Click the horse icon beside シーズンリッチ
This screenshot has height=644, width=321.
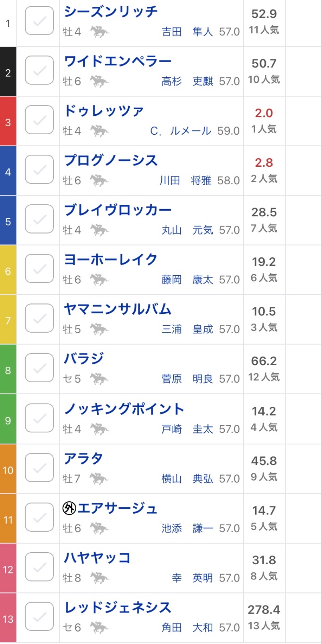pos(99,32)
